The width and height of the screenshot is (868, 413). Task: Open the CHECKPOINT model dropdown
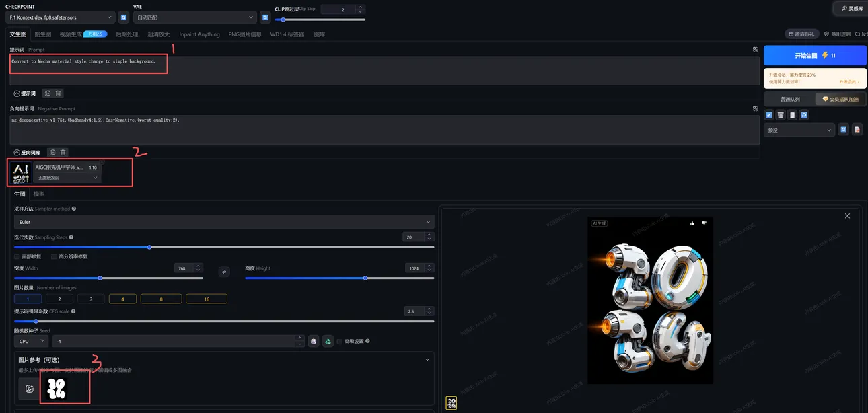click(x=61, y=17)
